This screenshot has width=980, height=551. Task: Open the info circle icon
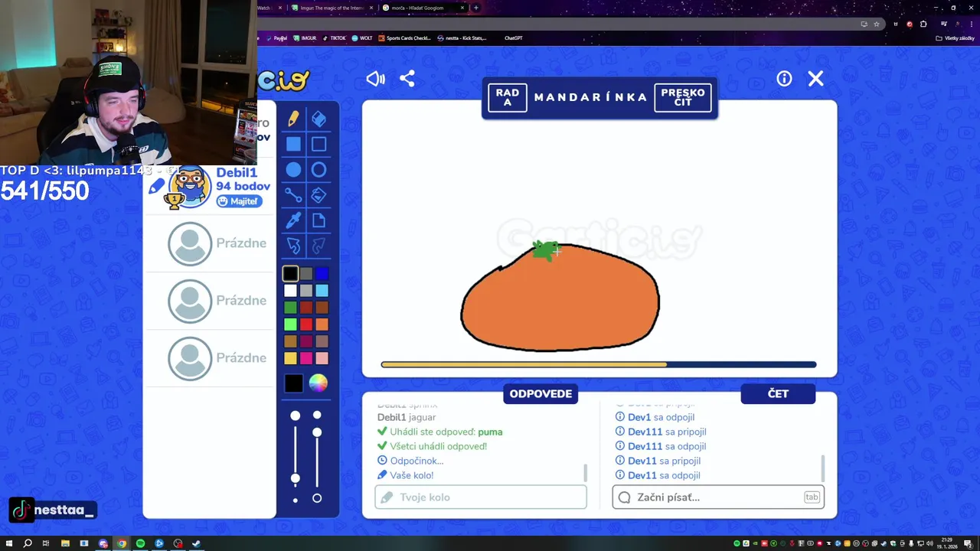coord(784,79)
